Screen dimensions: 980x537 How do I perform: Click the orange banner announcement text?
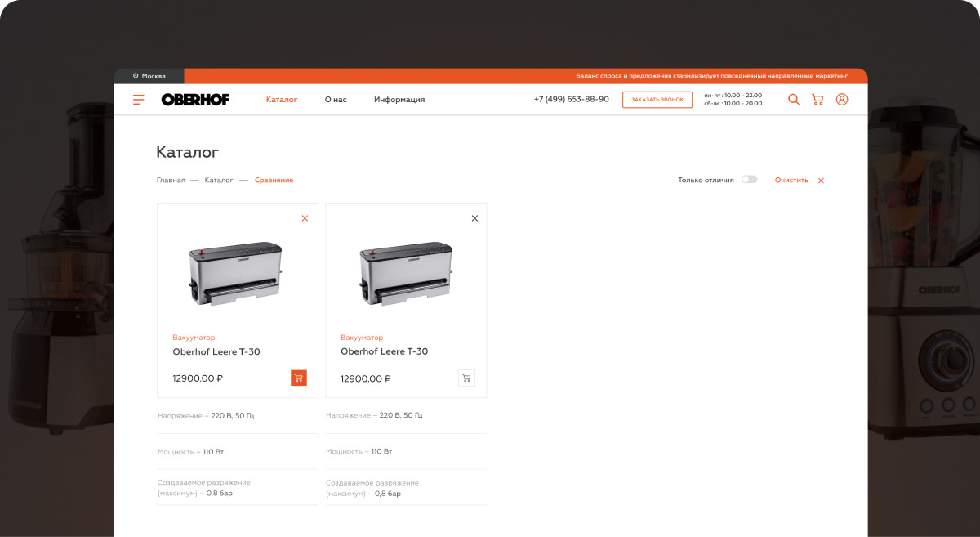[x=712, y=76]
